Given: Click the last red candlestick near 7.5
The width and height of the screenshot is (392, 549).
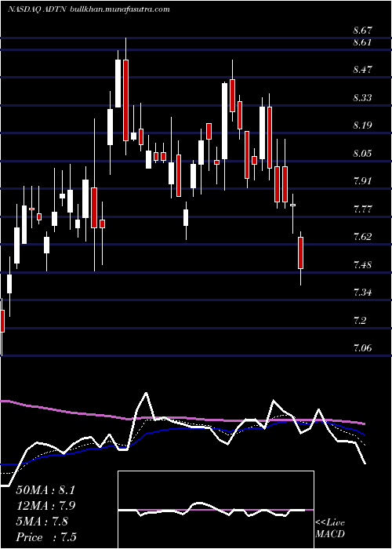Looking at the screenshot, I should [300, 253].
